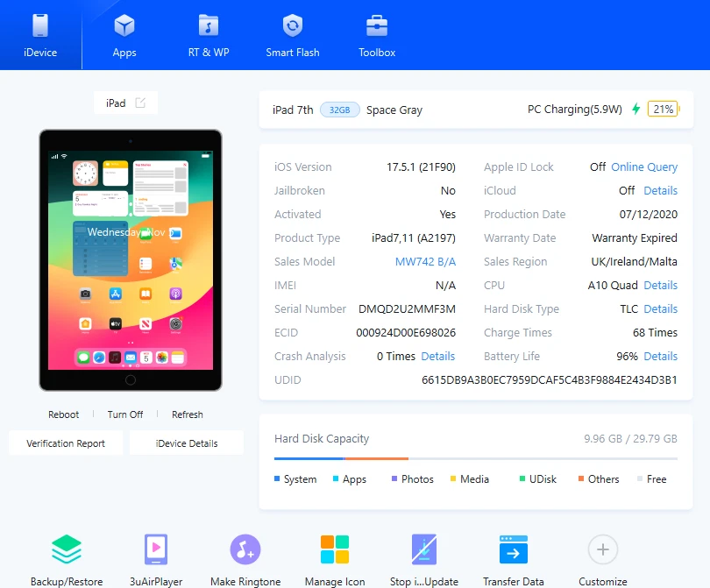Turn Off the iPad
Image resolution: width=710 pixels, height=588 pixels.
point(125,414)
